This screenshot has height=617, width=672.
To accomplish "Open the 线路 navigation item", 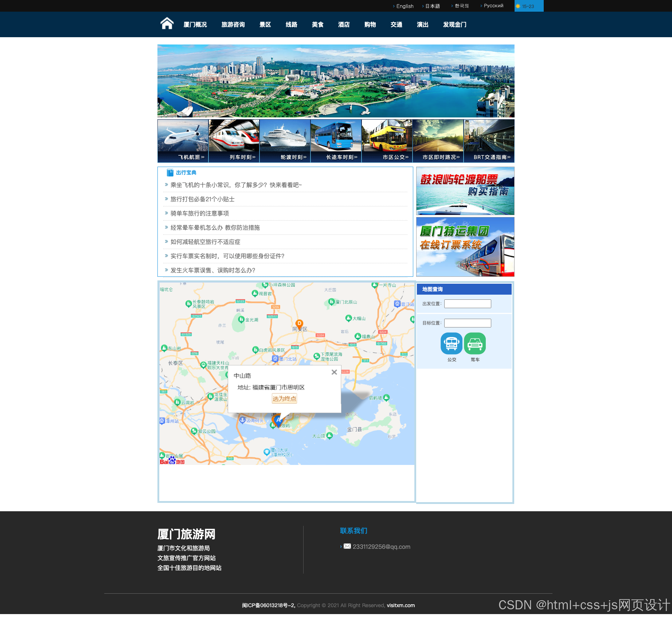I will tap(291, 24).
